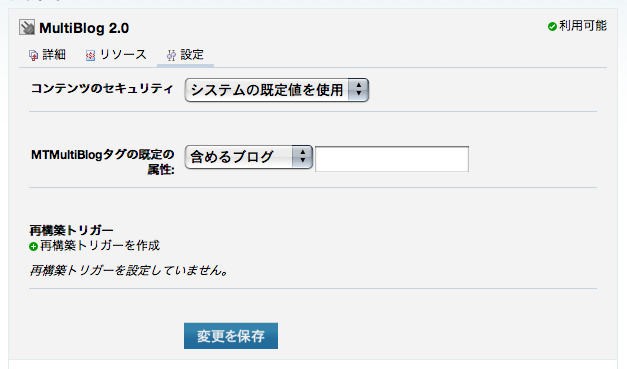This screenshot has width=627, height=369.
Task: Click the green plus icon for 再構築トリガー
Action: (x=34, y=247)
